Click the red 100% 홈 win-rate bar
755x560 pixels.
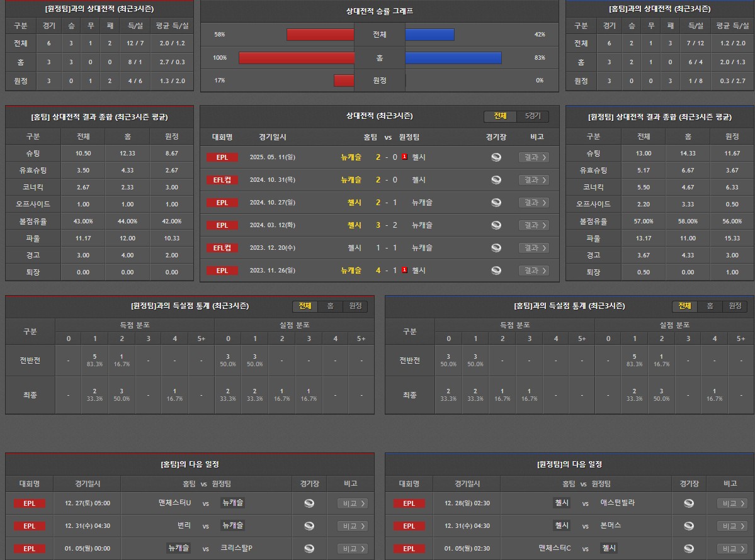(297, 58)
